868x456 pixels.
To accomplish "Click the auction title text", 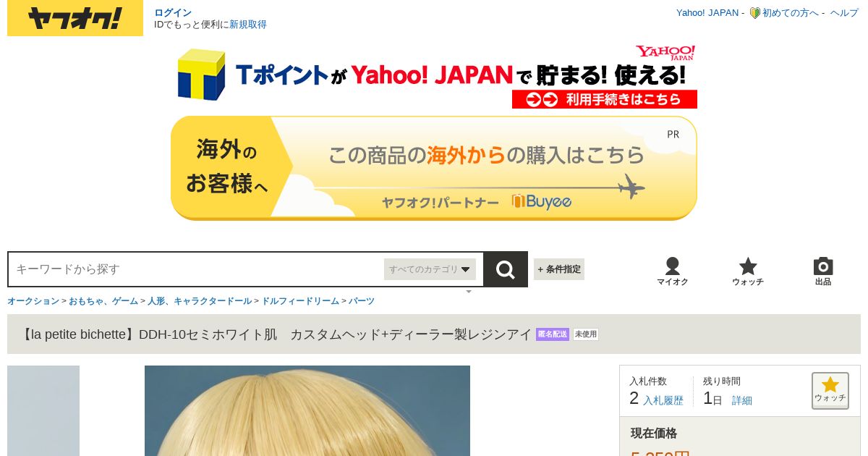I will pyautogui.click(x=275, y=334).
